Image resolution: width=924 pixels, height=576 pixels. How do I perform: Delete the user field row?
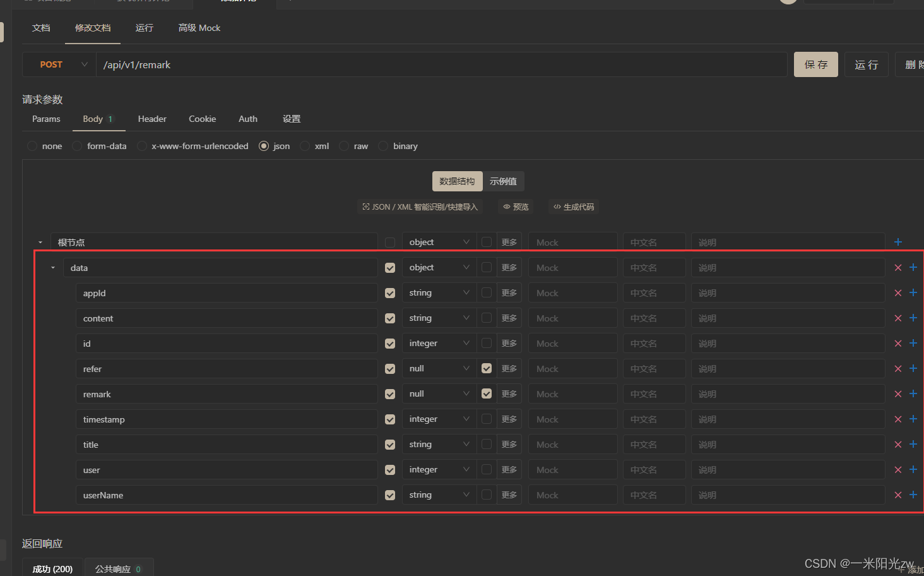click(x=898, y=470)
